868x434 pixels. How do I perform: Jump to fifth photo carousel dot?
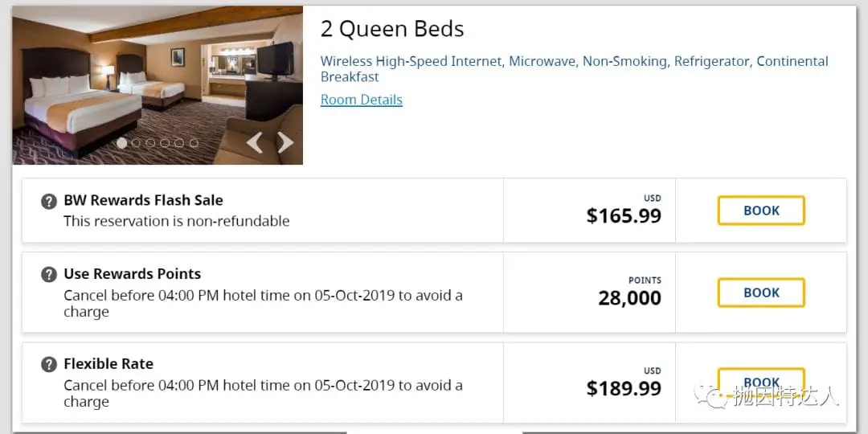pos(179,143)
